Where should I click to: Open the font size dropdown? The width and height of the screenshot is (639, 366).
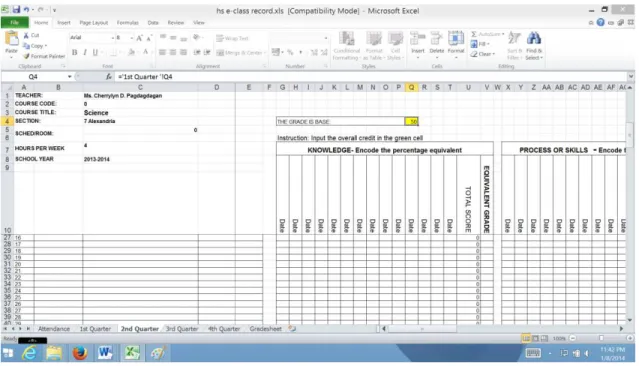(x=132, y=38)
